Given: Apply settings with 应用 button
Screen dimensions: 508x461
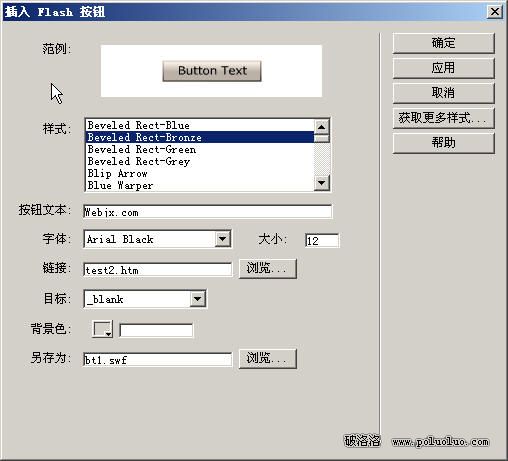Looking at the screenshot, I should [x=443, y=68].
